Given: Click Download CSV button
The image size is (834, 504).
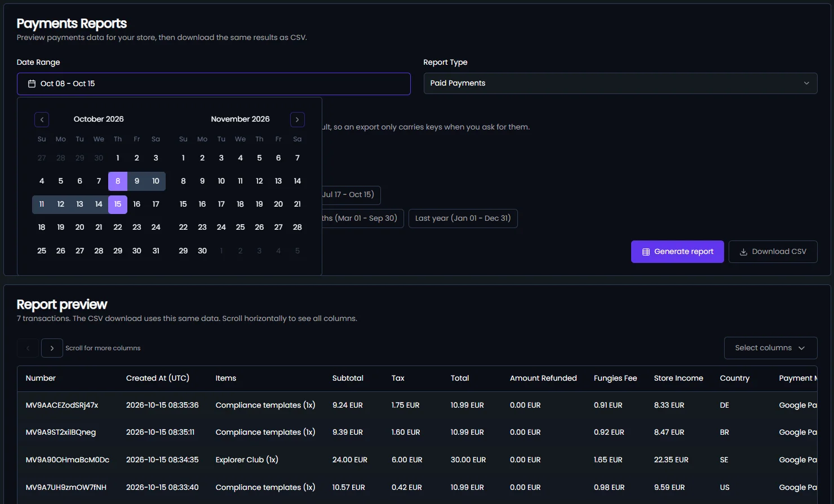Looking at the screenshot, I should (x=773, y=252).
